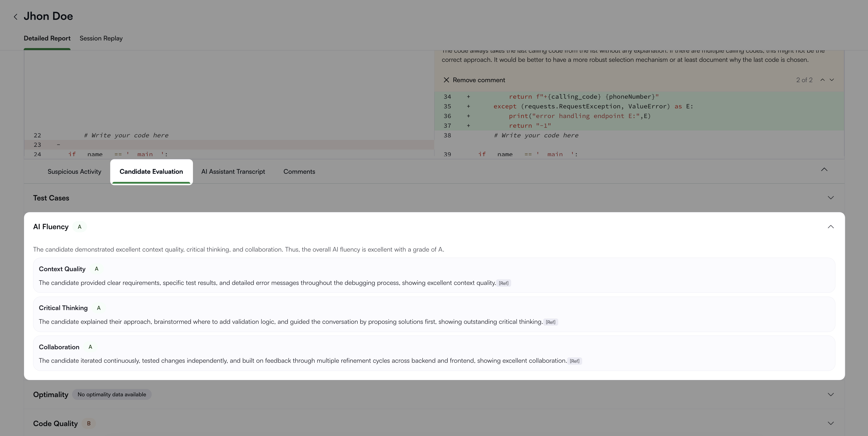Go to previous comment with up arrow
Viewport: 868px width, 436px height.
[x=822, y=80]
